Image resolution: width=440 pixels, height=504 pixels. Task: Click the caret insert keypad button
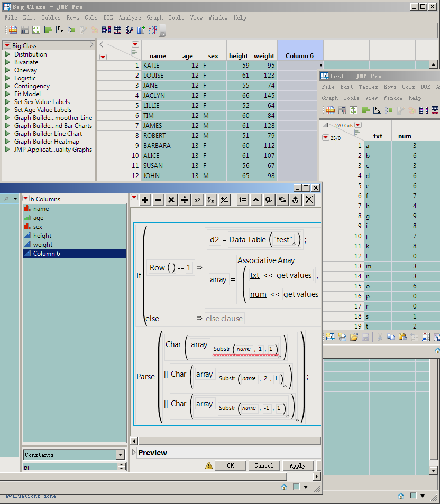[x=256, y=200]
